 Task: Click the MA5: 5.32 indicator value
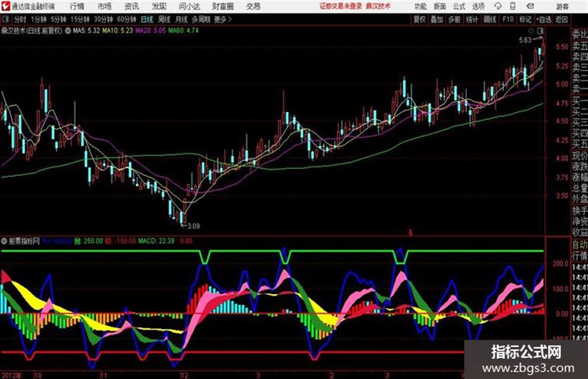[86, 30]
